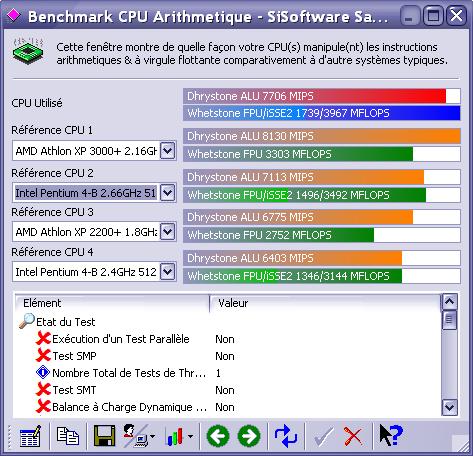Click red X icon for Test SMP
The height and width of the screenshot is (456, 473).
[43, 355]
